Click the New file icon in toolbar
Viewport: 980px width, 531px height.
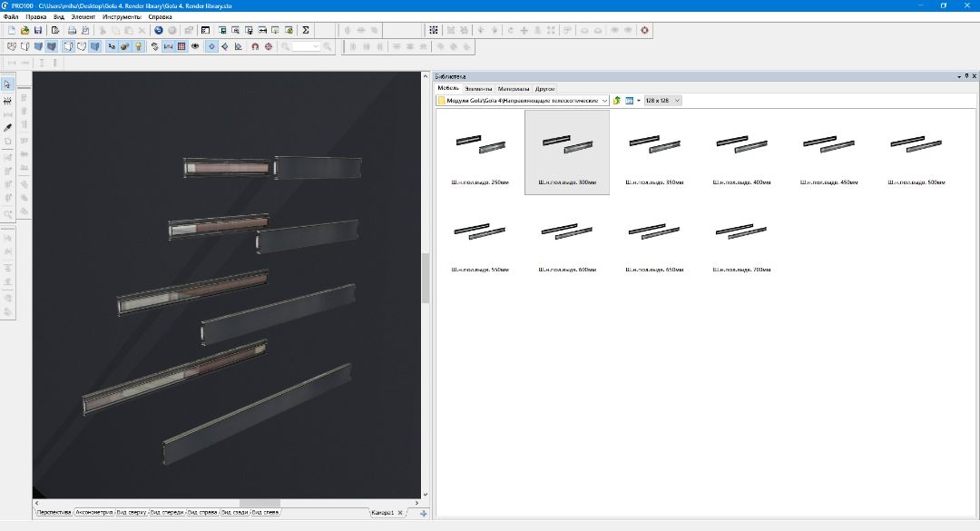(12, 30)
